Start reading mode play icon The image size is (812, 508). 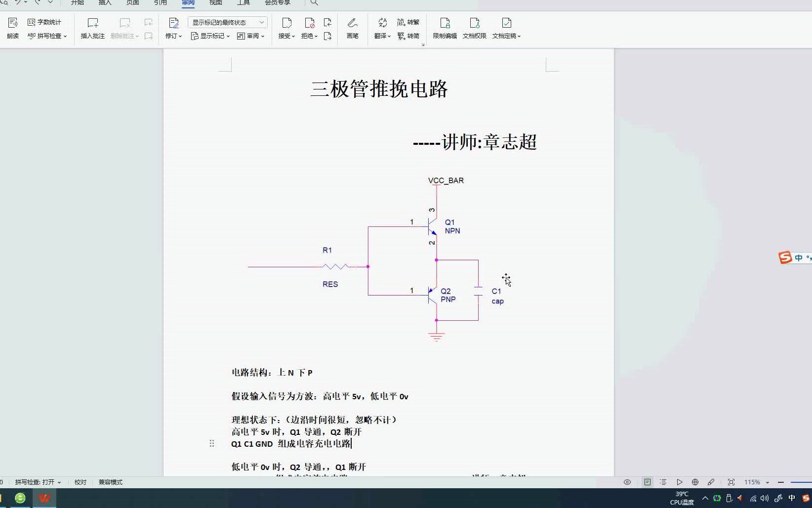[x=680, y=482]
